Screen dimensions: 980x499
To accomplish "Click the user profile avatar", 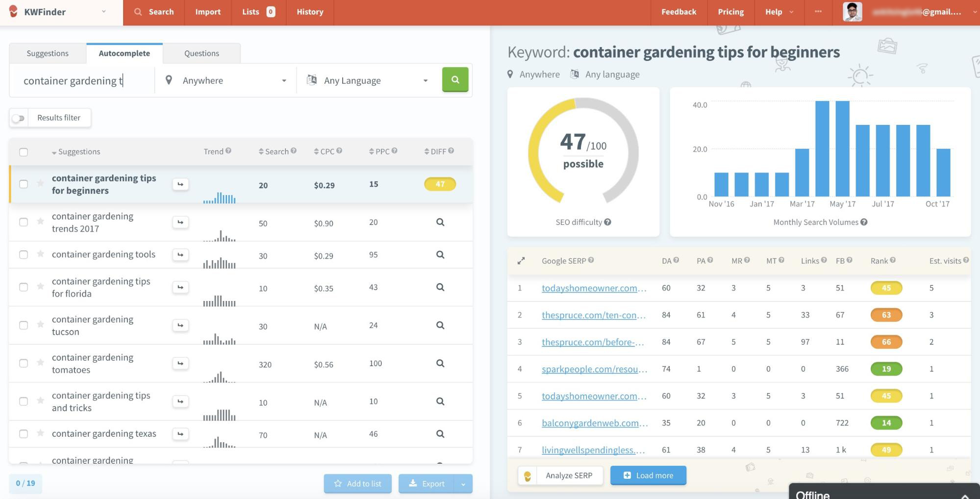I will (852, 12).
